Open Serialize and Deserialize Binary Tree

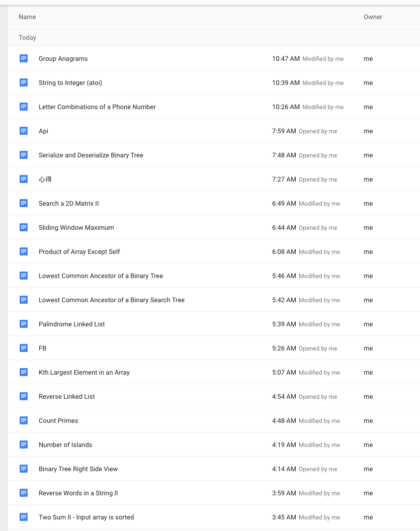[91, 155]
